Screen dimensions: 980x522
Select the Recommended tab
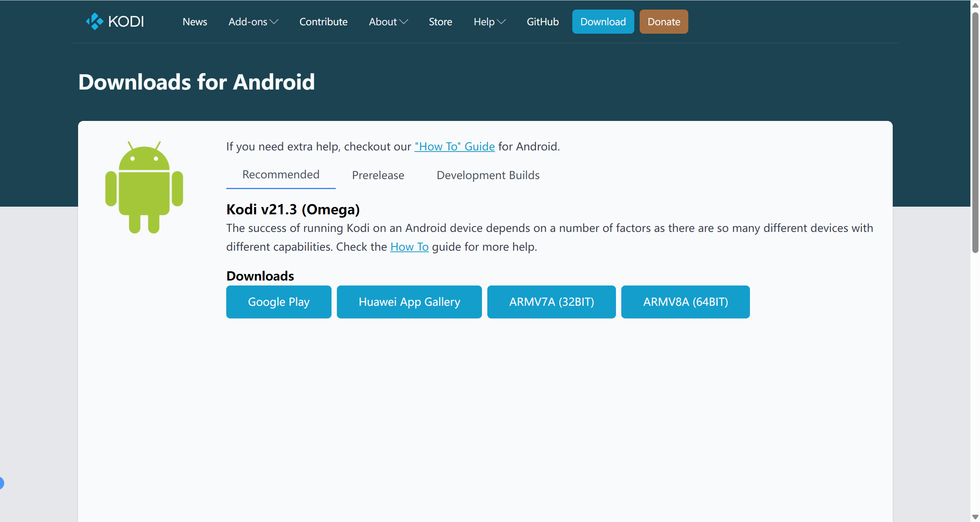click(x=281, y=175)
